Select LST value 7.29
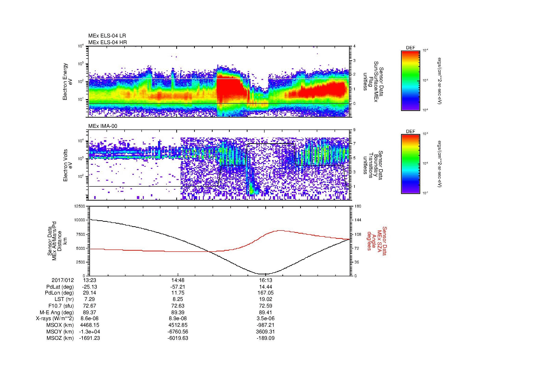This screenshot has height=392, width=555. 89,299
